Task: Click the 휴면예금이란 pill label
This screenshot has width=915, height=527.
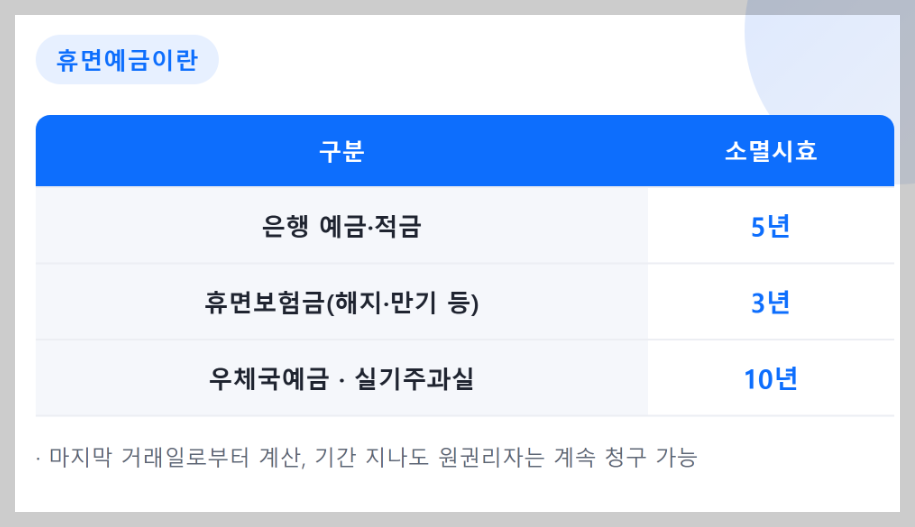Action: point(127,60)
